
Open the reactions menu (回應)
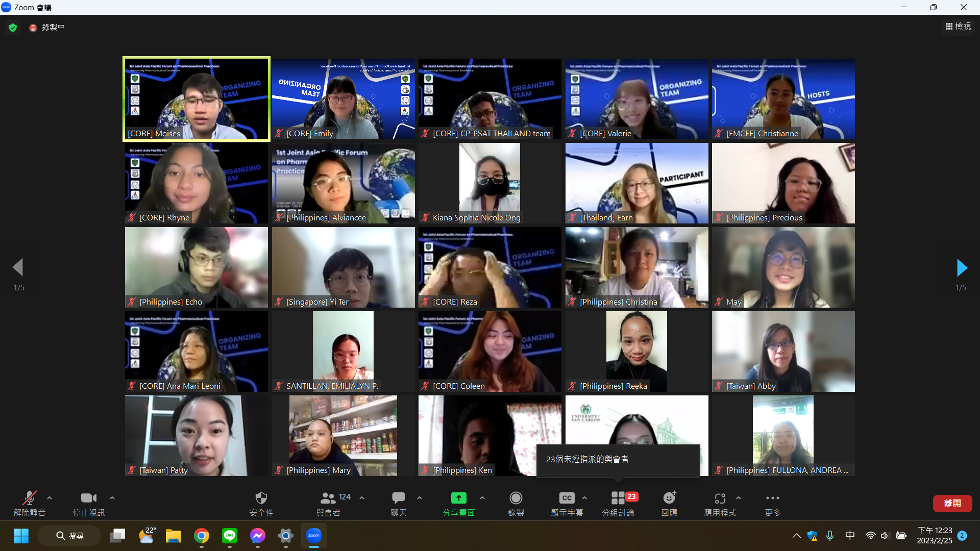(669, 498)
